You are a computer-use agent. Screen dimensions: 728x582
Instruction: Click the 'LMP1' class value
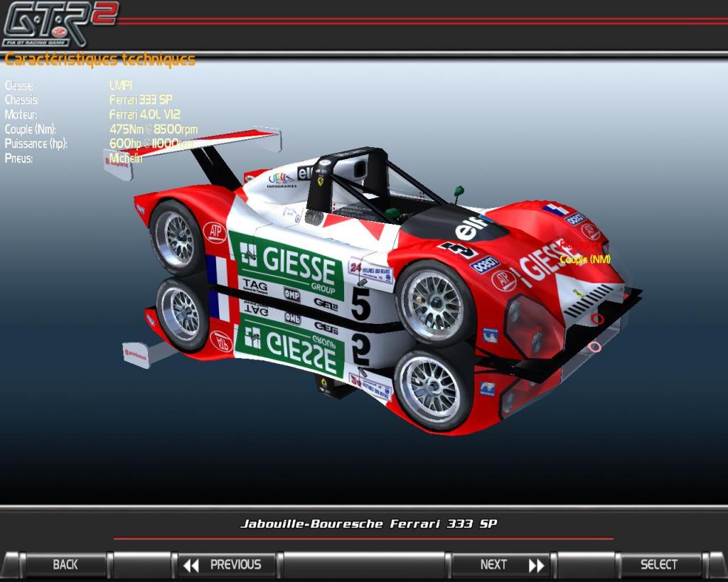(x=121, y=85)
